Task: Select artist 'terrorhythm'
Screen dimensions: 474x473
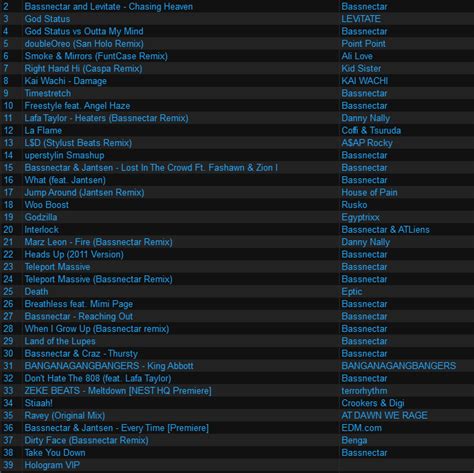Action: click(364, 391)
